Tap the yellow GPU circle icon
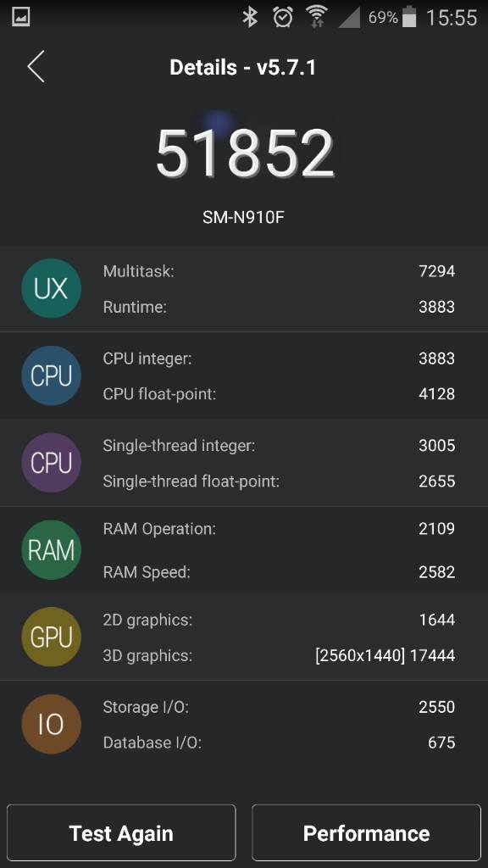This screenshot has height=868, width=488. 51,637
